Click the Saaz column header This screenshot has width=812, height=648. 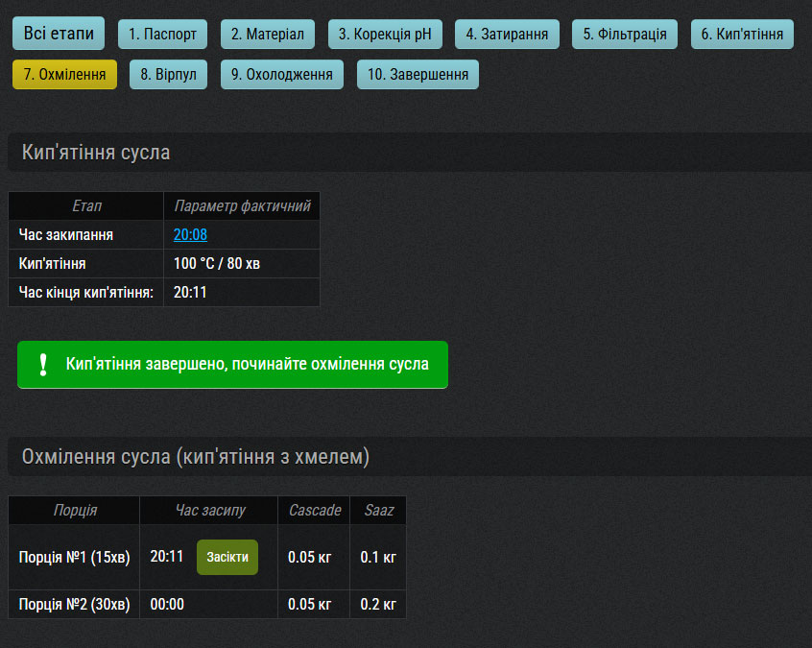coord(378,510)
